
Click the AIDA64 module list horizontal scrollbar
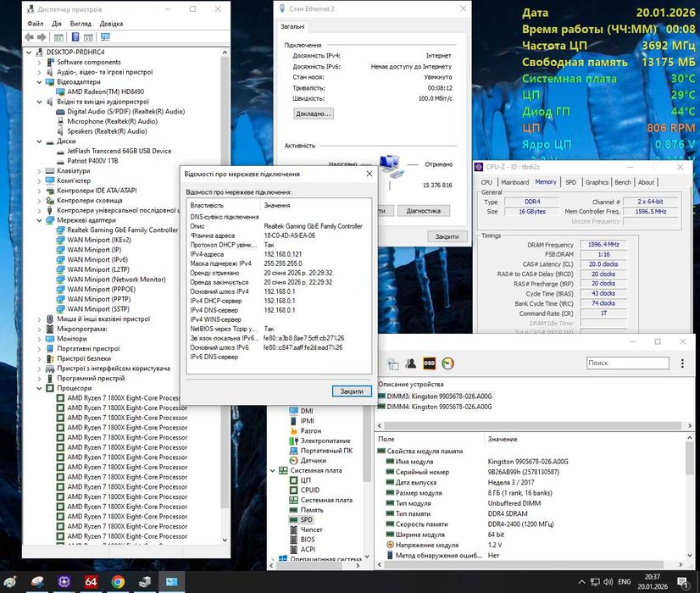coord(533,425)
